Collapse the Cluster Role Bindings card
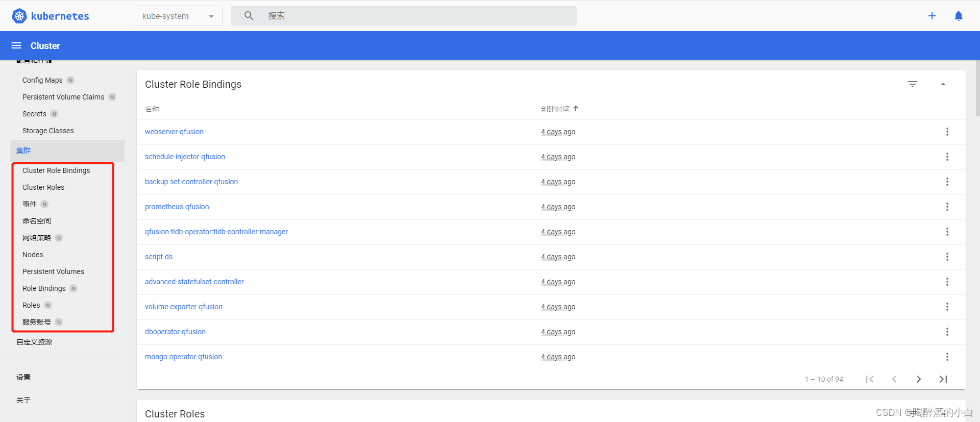The width and height of the screenshot is (980, 422). [943, 84]
